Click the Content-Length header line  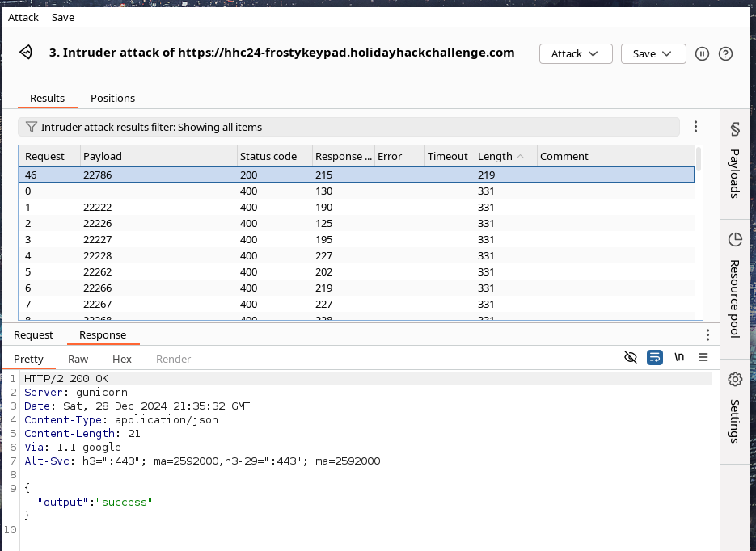coord(82,434)
